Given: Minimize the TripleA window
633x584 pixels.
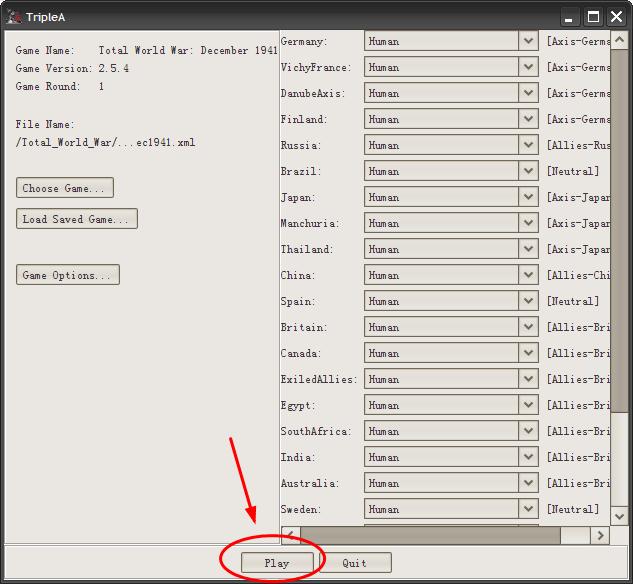Looking at the screenshot, I should click(x=569, y=17).
